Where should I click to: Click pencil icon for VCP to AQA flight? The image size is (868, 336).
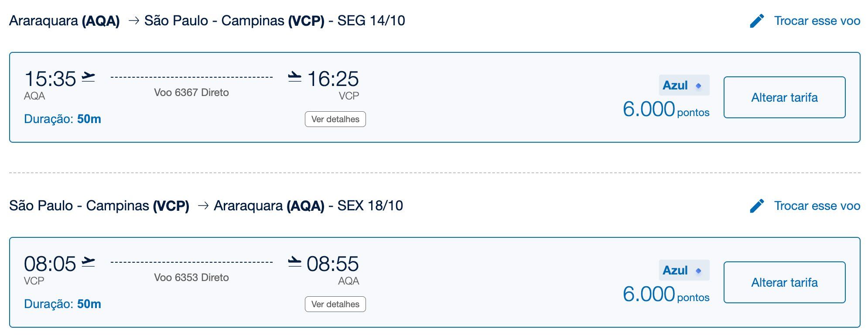757,206
